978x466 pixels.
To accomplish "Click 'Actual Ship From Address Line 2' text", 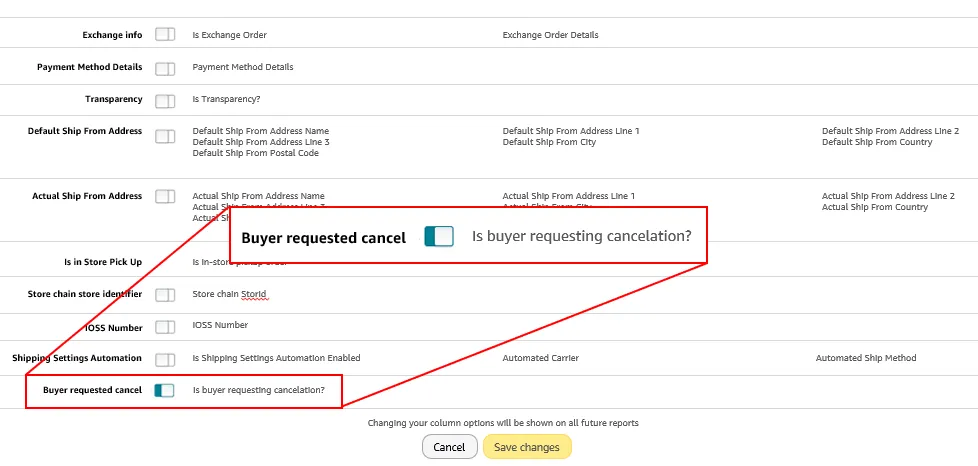I will pyautogui.click(x=888, y=196).
